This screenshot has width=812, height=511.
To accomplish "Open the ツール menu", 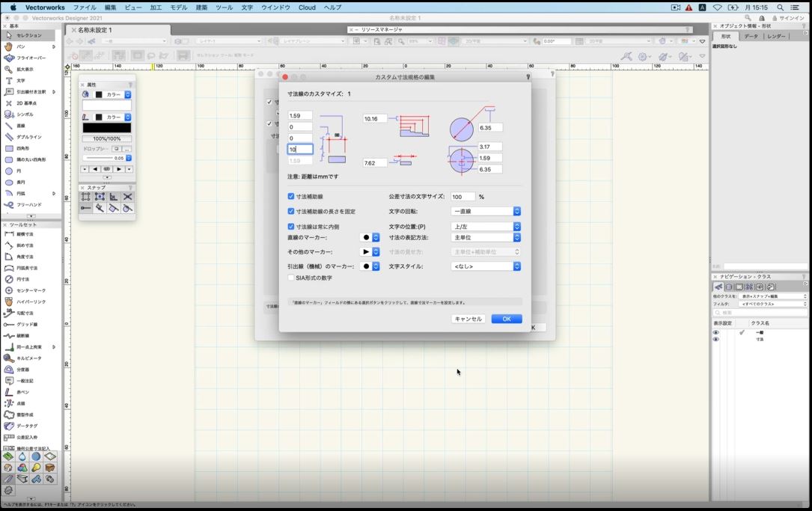I will pos(225,7).
